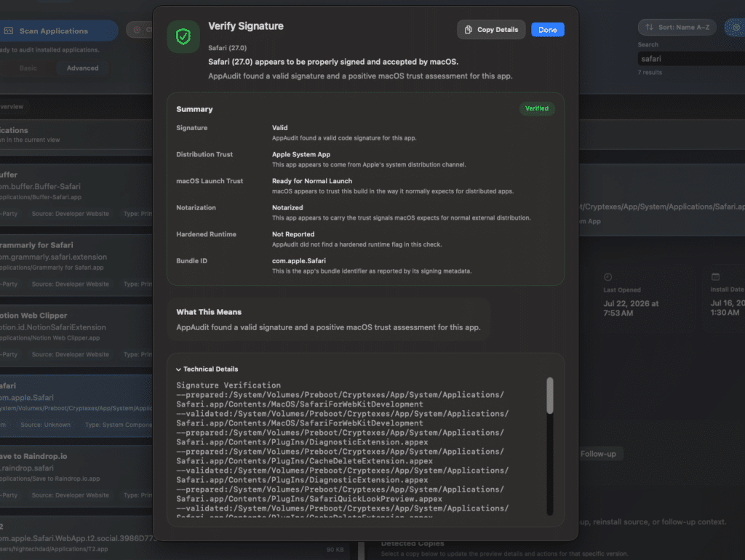Viewport: 745px width, 560px height.
Task: Click the Hardened Runtime label
Action: [206, 234]
